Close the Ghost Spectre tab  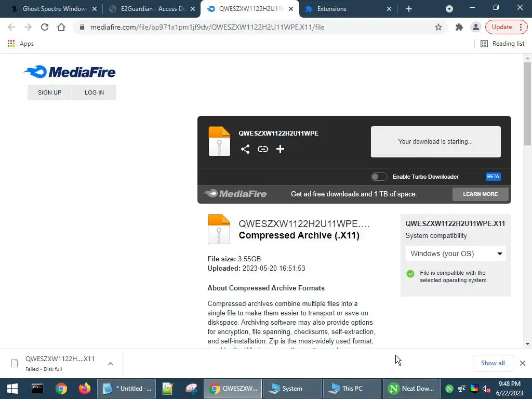[x=95, y=9]
